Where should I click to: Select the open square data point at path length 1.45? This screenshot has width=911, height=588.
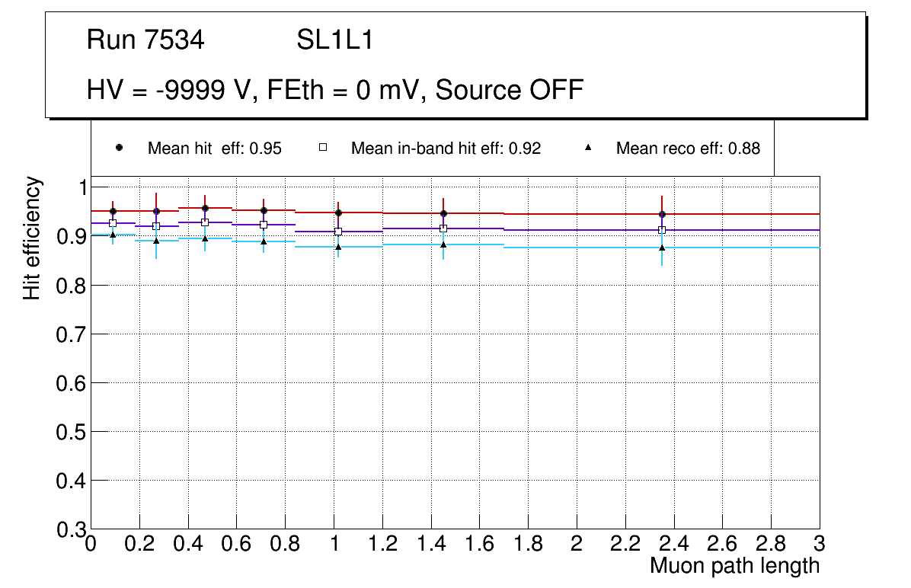coord(443,228)
